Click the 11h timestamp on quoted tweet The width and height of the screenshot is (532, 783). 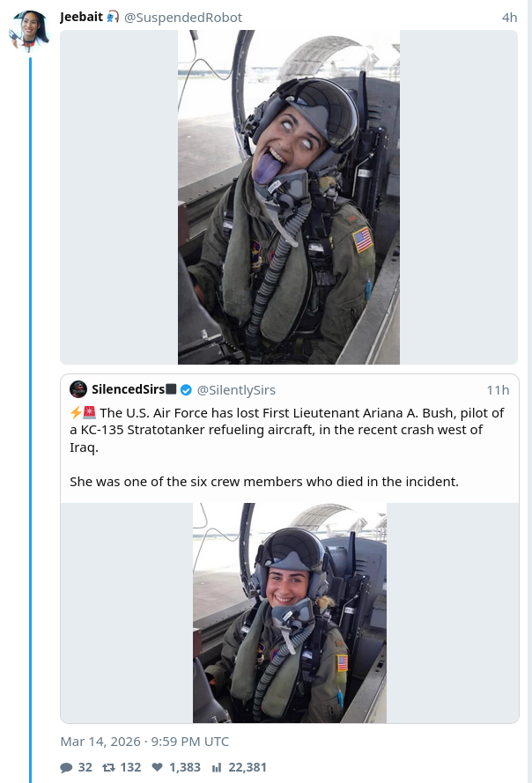coord(498,389)
